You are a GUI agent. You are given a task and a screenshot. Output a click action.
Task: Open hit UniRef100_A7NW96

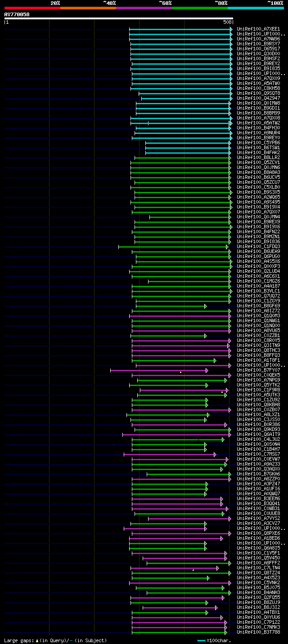point(259,39)
